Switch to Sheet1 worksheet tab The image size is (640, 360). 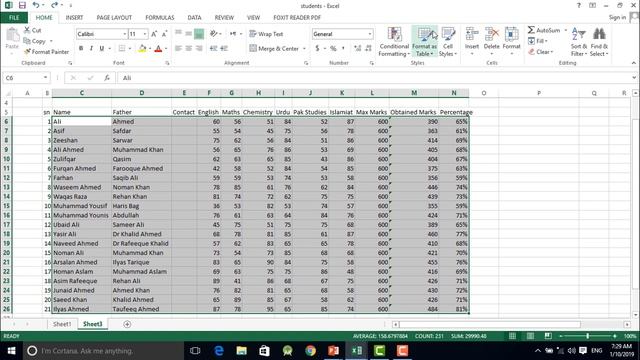(x=62, y=324)
